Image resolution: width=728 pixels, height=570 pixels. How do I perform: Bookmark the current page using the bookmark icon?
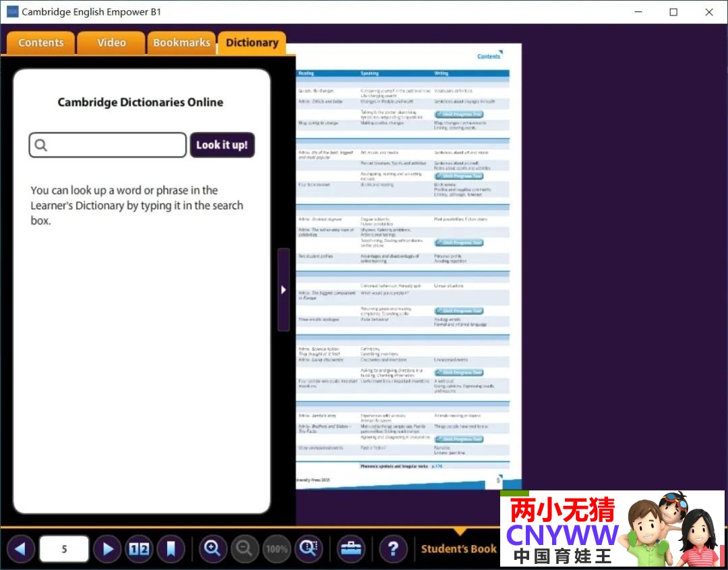(x=171, y=549)
